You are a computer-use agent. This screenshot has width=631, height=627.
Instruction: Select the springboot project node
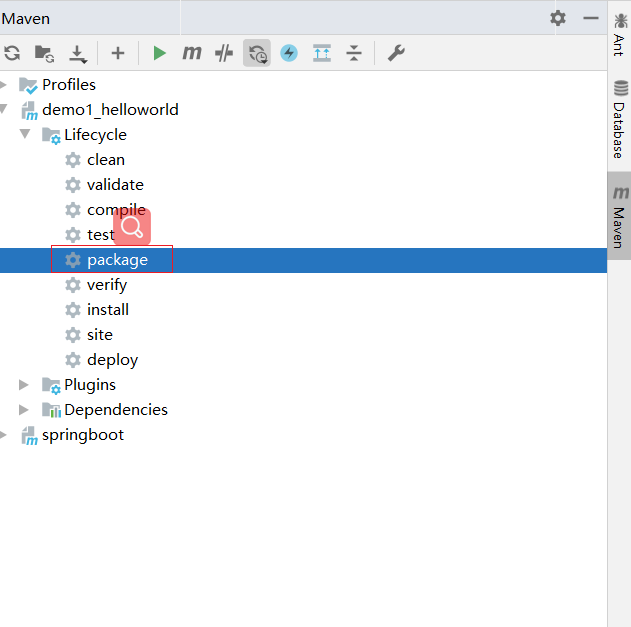pyautogui.click(x=82, y=435)
